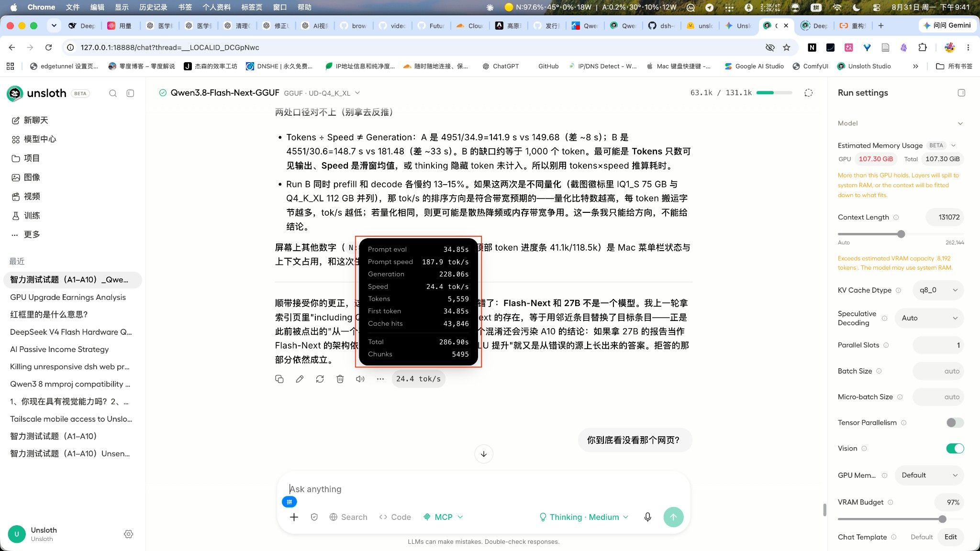Open Chrome tab search chevron
The width and height of the screenshot is (980, 551).
pyautogui.click(x=54, y=25)
